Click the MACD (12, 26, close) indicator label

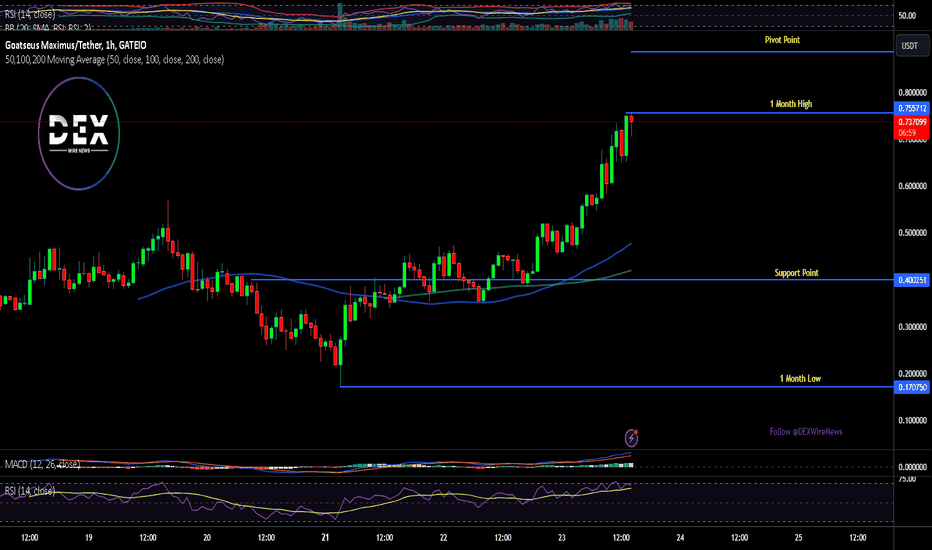click(42, 464)
